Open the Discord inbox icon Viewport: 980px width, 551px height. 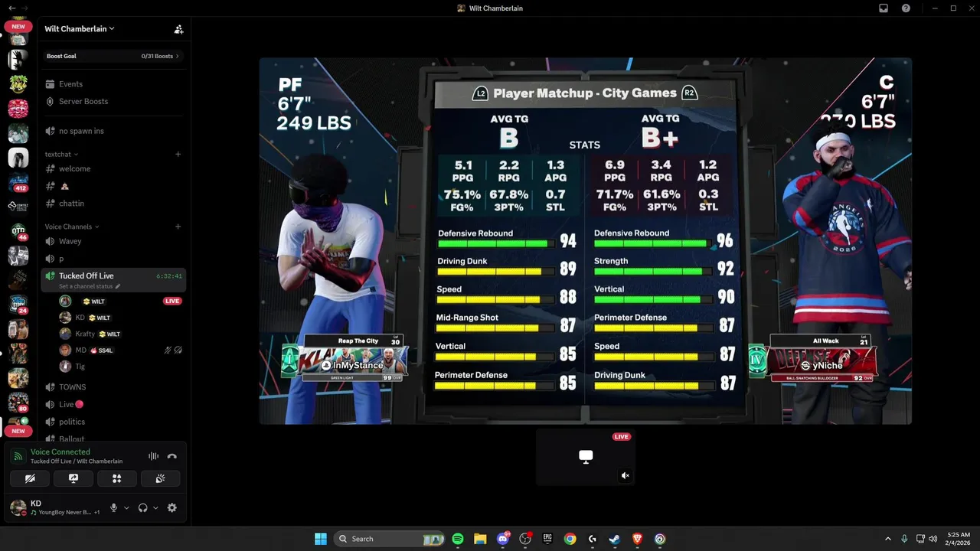[x=884, y=8]
